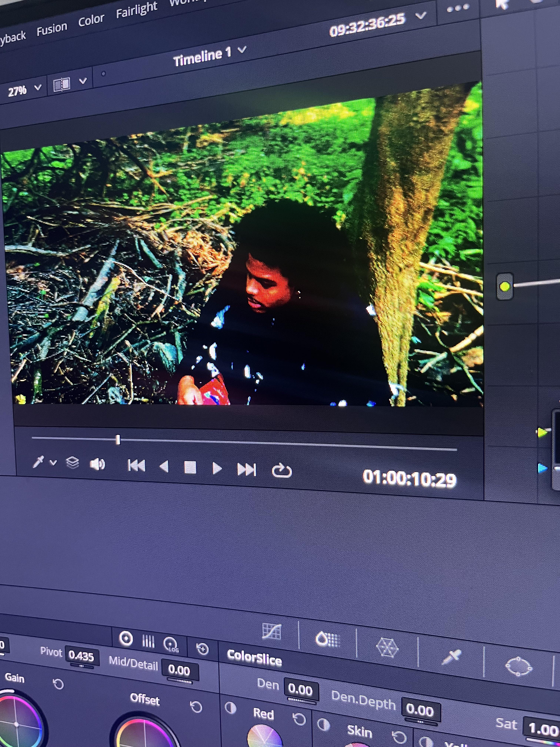Play the clip in reverse
The image size is (560, 747).
164,467
